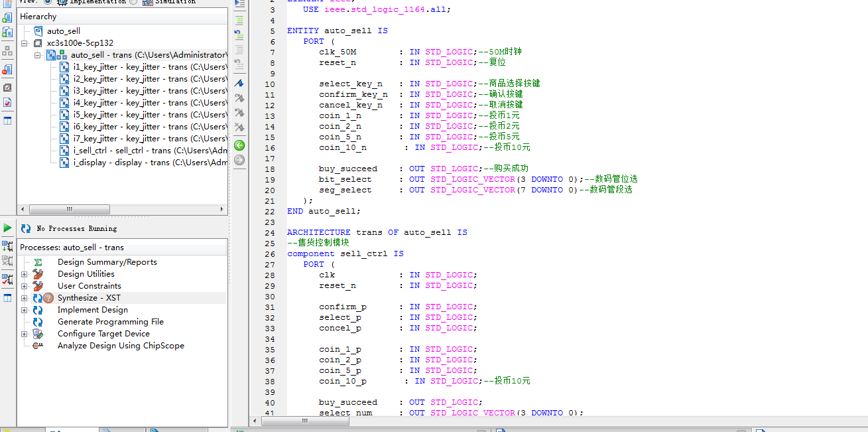Select i5_key_jitter instance in hierarchy
The width and height of the screenshot is (868, 432).
(150, 115)
